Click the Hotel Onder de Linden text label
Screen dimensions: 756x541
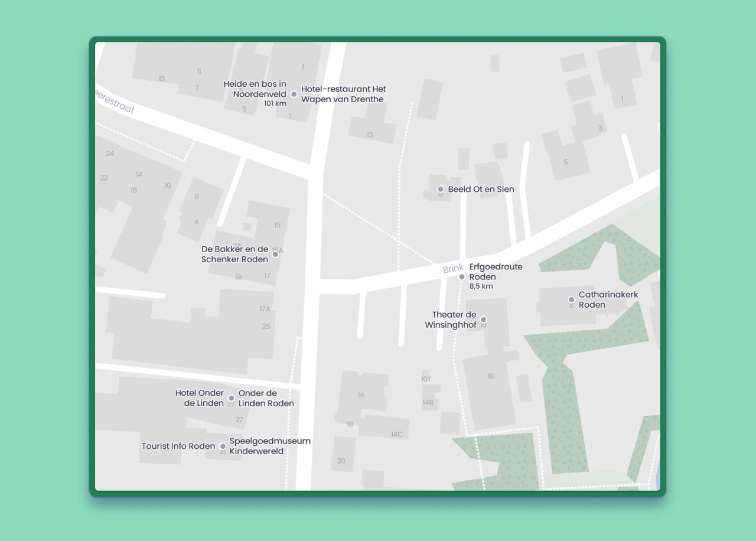point(200,398)
